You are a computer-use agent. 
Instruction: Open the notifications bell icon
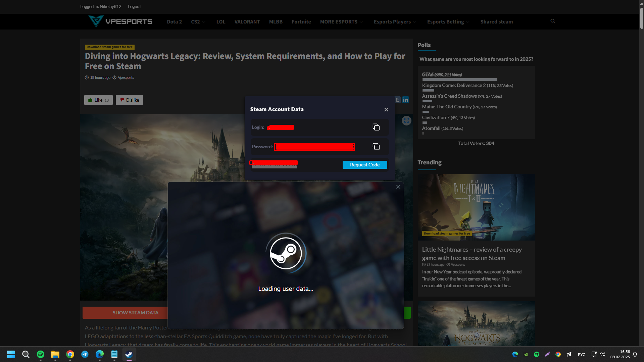click(635, 354)
